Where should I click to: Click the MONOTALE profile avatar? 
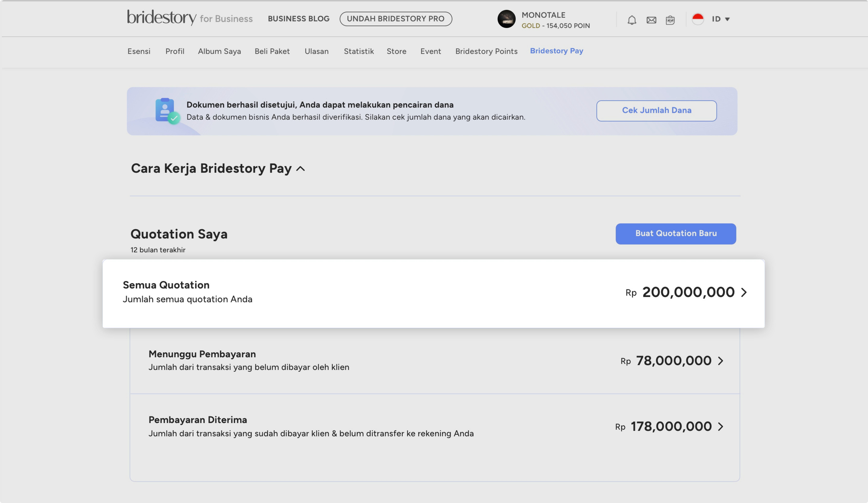coord(506,19)
